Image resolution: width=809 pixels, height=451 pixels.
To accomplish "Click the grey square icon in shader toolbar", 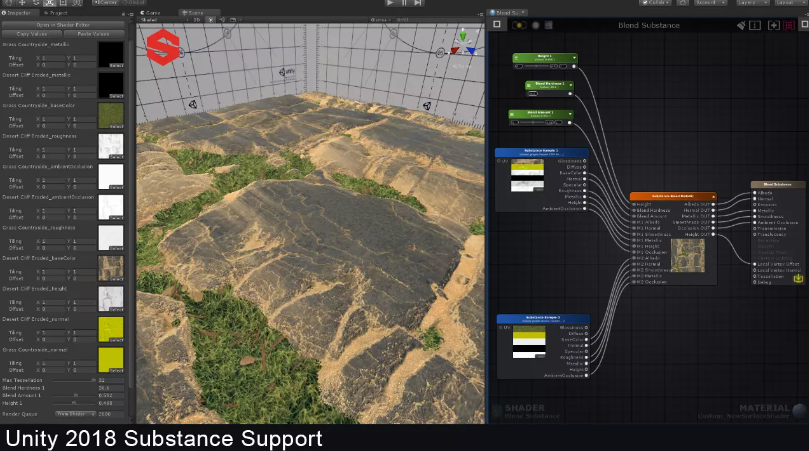I will click(548, 25).
